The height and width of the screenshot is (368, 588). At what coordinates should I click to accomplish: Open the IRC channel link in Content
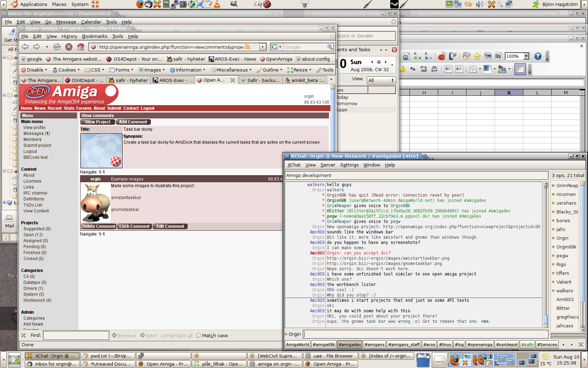[35, 193]
